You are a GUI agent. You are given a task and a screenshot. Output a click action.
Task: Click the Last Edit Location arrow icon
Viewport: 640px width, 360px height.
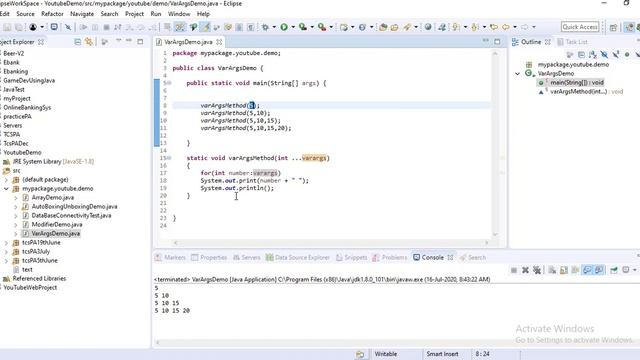(494, 27)
